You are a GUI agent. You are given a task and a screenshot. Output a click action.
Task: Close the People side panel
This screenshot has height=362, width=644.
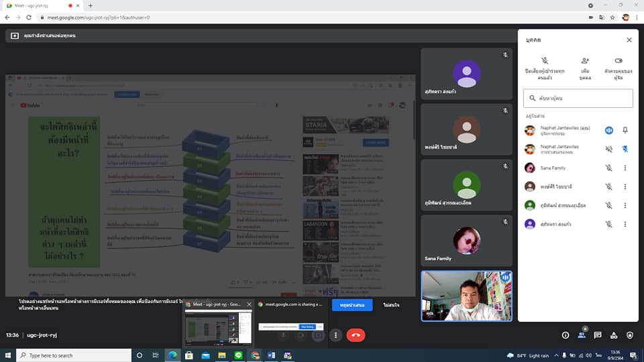click(x=629, y=40)
